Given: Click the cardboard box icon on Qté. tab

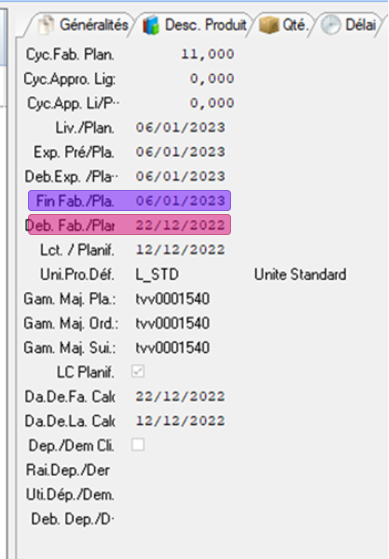Looking at the screenshot, I should [269, 25].
